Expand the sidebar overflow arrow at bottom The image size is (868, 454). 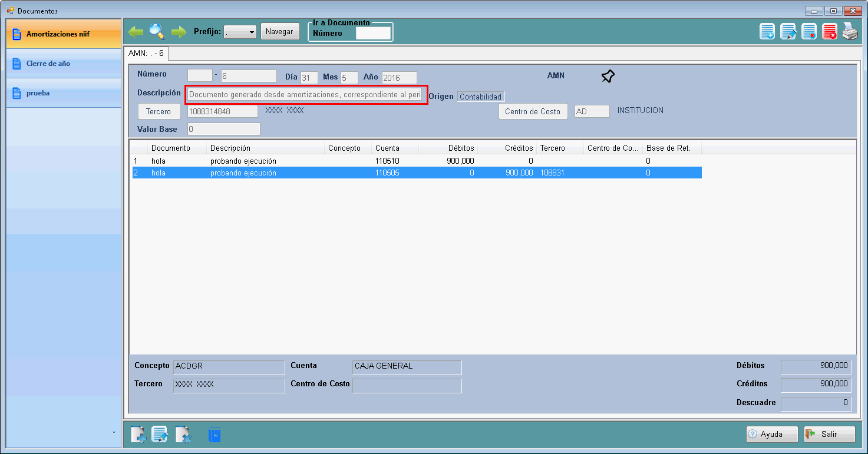point(114,433)
